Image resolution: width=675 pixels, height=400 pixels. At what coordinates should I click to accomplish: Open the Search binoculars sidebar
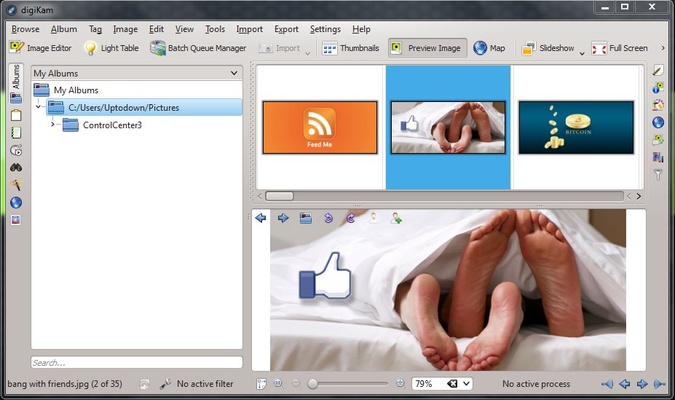[x=16, y=167]
